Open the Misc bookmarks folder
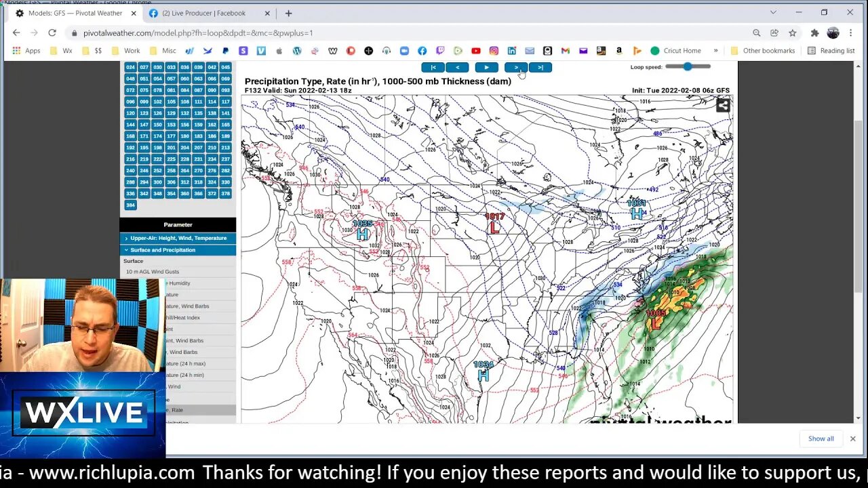Image resolution: width=868 pixels, height=488 pixels. (x=162, y=51)
